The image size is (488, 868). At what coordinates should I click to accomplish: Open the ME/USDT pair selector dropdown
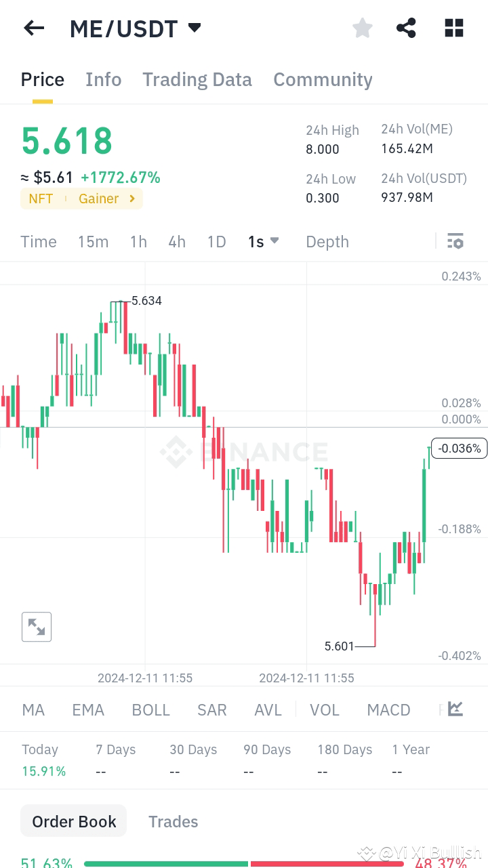point(194,28)
